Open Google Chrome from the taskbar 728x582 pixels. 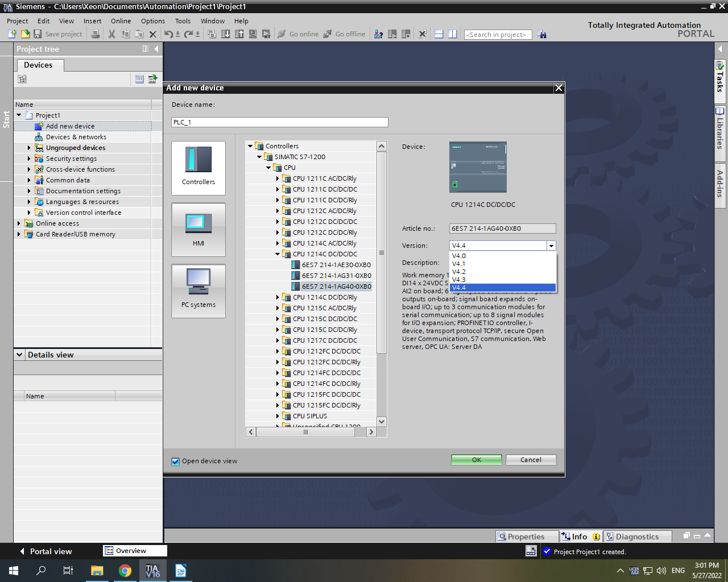pos(125,571)
